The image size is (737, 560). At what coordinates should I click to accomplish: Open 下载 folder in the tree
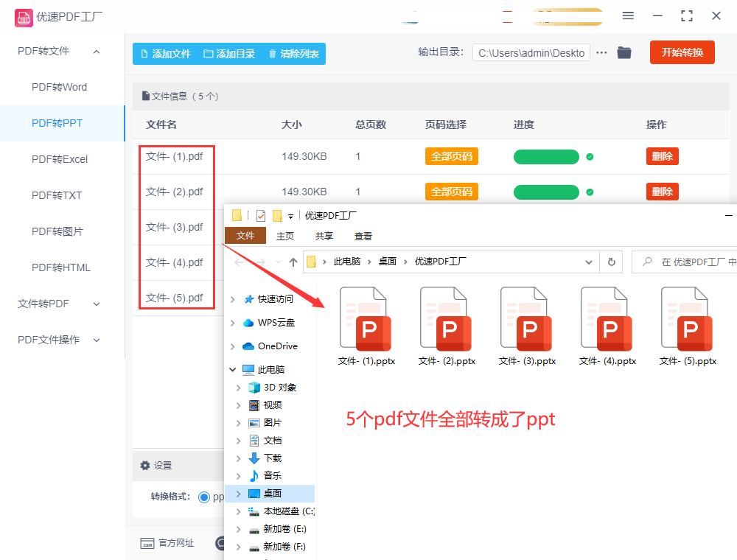click(272, 458)
